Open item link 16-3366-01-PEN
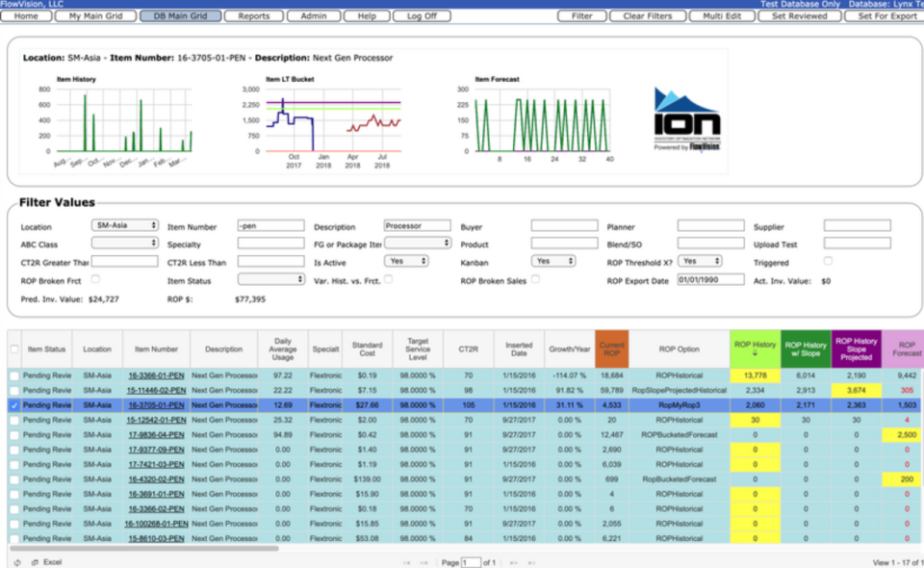Screen dimensions: 924x568 click(156, 375)
